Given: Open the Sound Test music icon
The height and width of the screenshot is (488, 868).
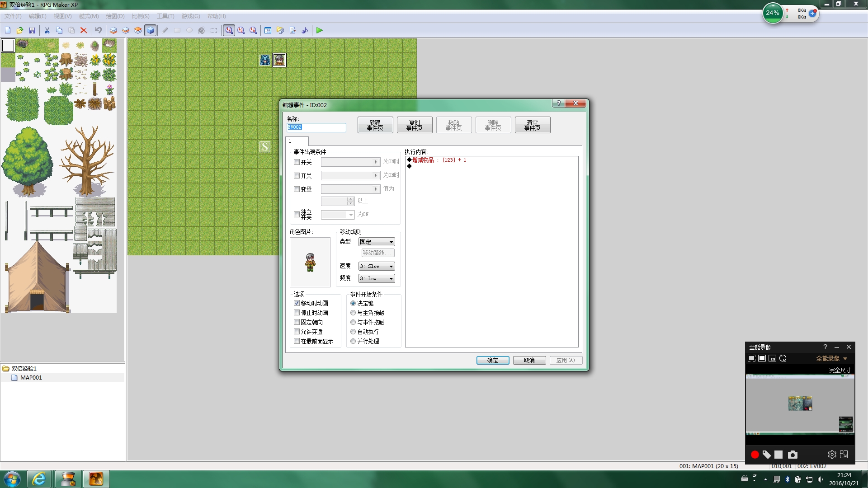Looking at the screenshot, I should [305, 30].
